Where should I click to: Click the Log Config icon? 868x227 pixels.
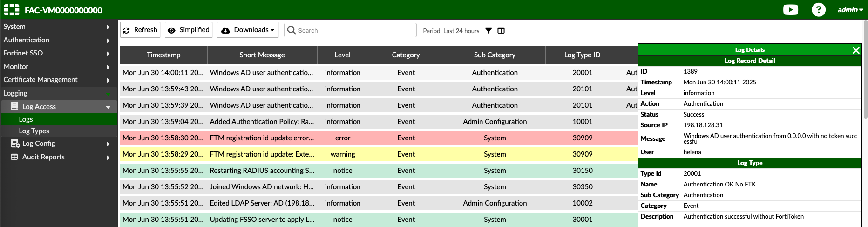coord(14,144)
